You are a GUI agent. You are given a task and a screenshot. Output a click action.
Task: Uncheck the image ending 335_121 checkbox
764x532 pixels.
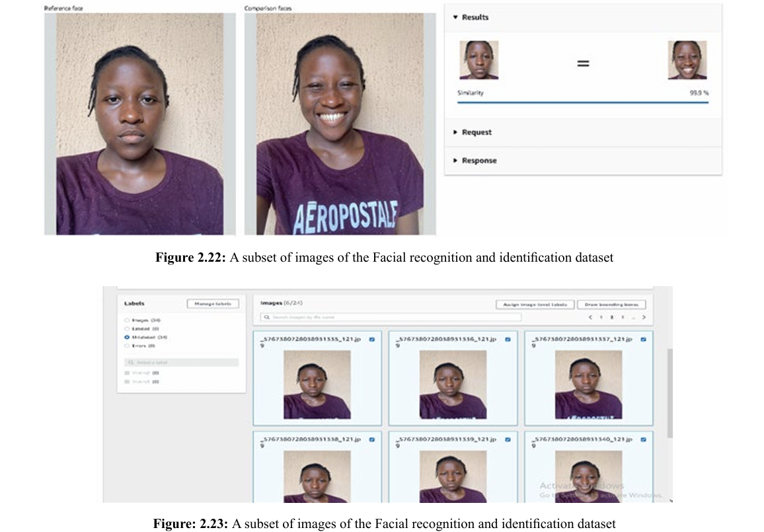click(x=372, y=339)
